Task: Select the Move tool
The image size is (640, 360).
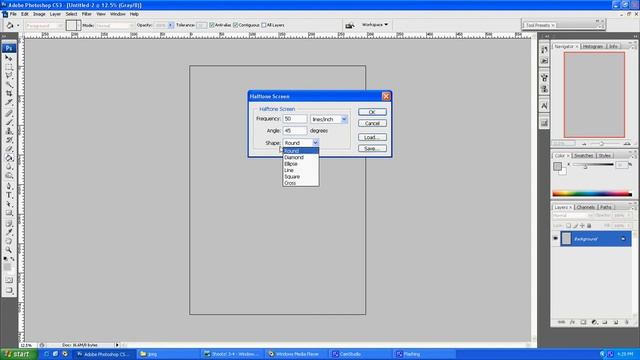Action: pos(9,58)
